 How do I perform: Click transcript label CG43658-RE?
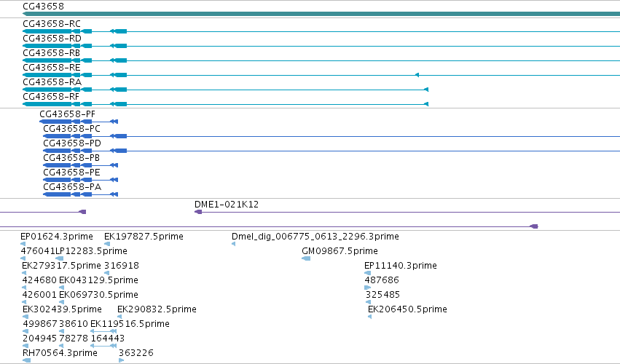(x=52, y=68)
